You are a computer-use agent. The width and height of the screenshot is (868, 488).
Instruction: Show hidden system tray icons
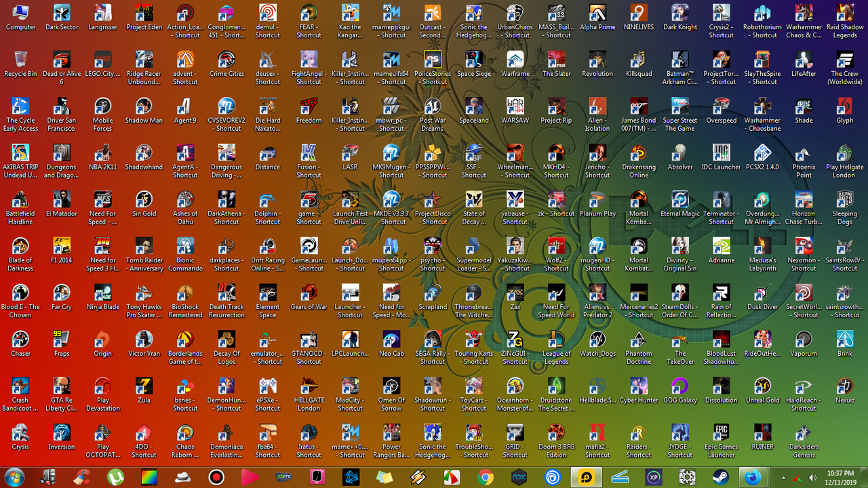[x=783, y=477]
